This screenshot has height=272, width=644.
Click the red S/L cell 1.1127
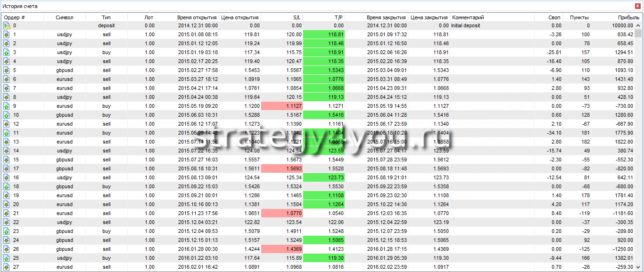tap(281, 106)
